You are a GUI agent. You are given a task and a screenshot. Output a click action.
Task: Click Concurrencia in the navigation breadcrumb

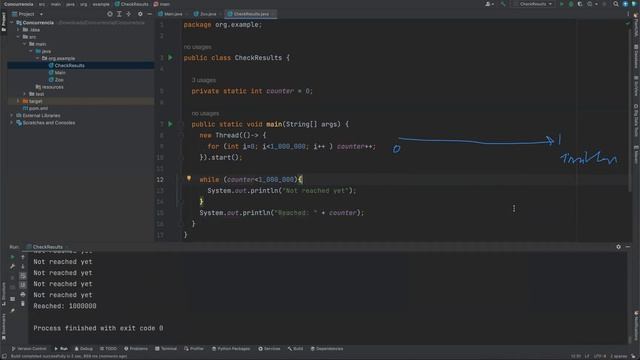point(18,4)
